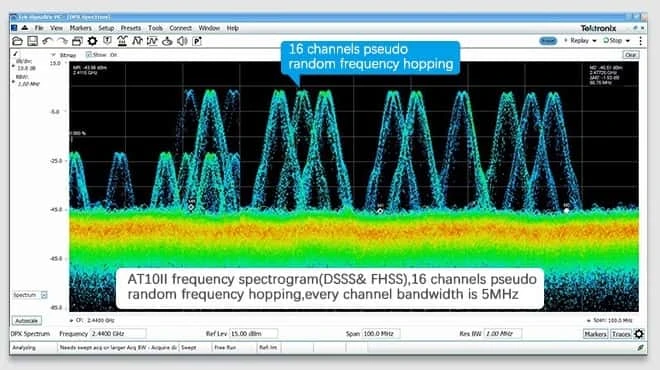Open the Tools menu
660x370 pixels.
155,28
